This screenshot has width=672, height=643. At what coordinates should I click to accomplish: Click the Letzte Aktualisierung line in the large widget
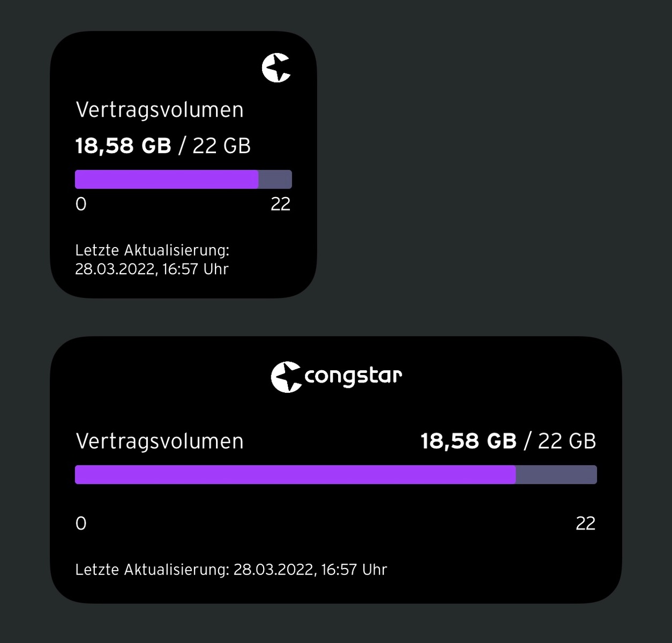tap(231, 570)
